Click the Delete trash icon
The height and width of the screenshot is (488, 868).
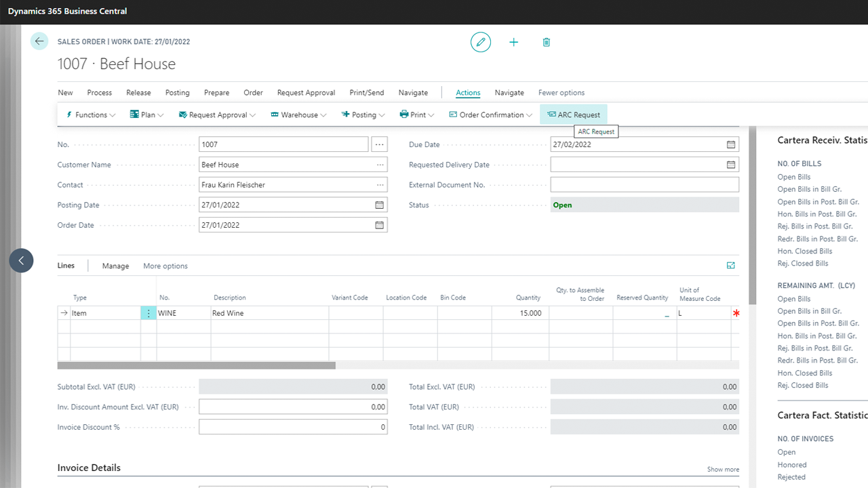(x=546, y=41)
